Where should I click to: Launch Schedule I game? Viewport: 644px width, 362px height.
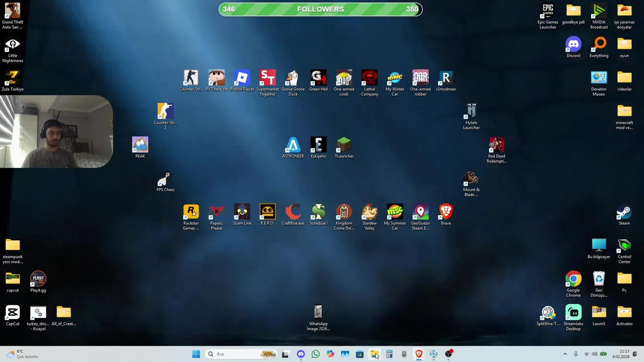tap(318, 215)
